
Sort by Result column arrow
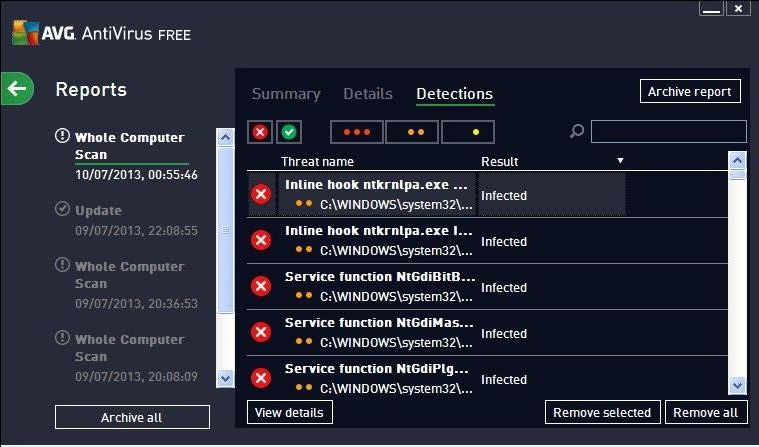pyautogui.click(x=620, y=160)
